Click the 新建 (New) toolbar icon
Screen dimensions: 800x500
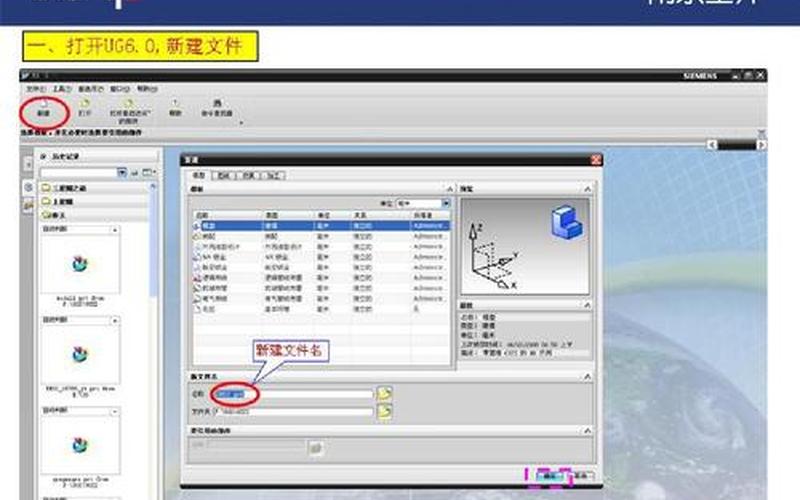tap(43, 108)
